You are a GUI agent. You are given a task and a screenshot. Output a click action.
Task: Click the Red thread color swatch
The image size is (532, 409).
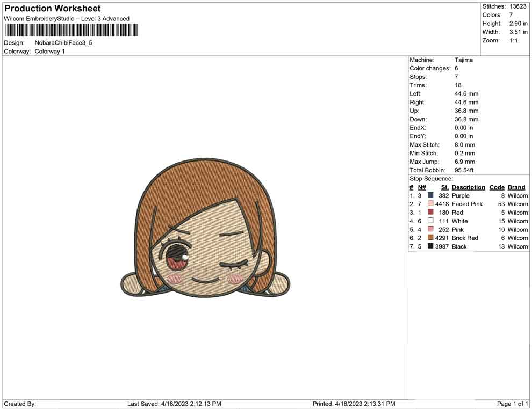coord(430,212)
